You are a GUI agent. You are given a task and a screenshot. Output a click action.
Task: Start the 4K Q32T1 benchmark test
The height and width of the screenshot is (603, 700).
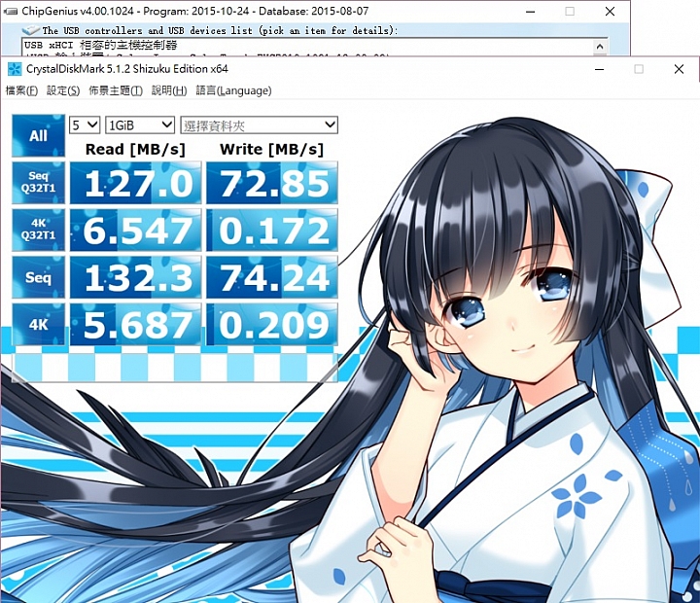38,230
